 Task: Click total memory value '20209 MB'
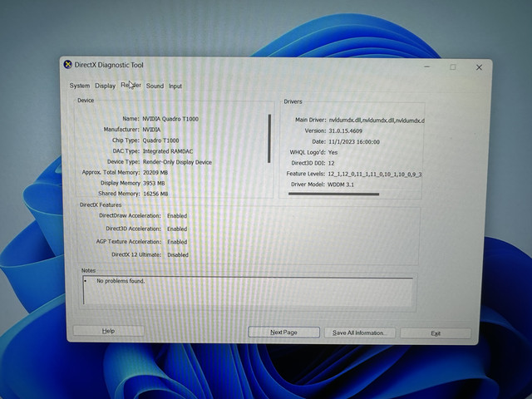[155, 173]
